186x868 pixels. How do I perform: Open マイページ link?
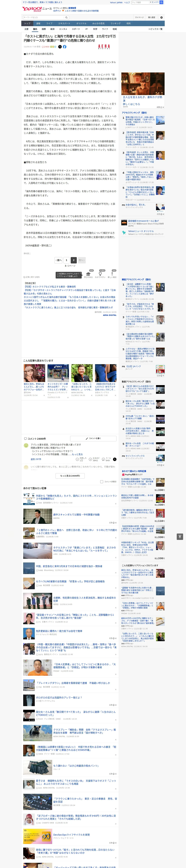click(x=139, y=18)
